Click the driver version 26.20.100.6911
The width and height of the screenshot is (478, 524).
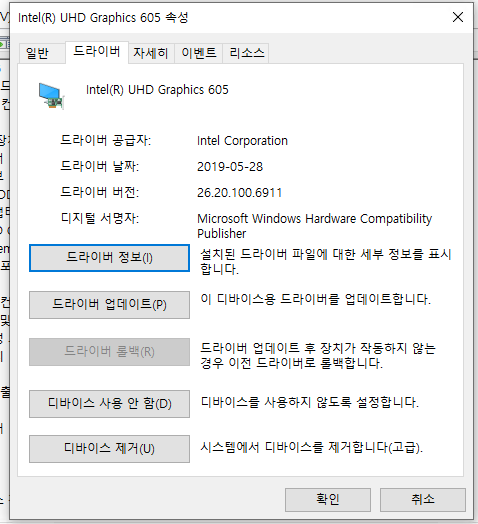point(239,192)
